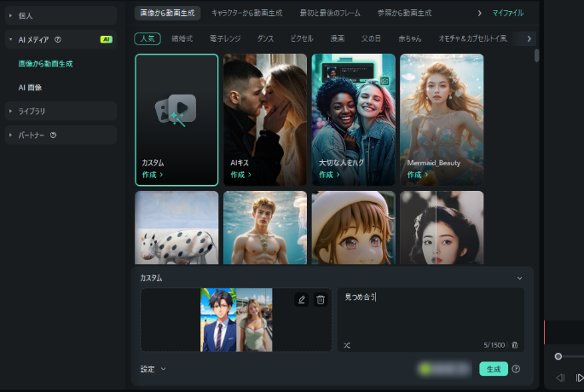Click the preview zoom slider handle
The width and height of the screenshot is (584, 392).
coord(558,356)
